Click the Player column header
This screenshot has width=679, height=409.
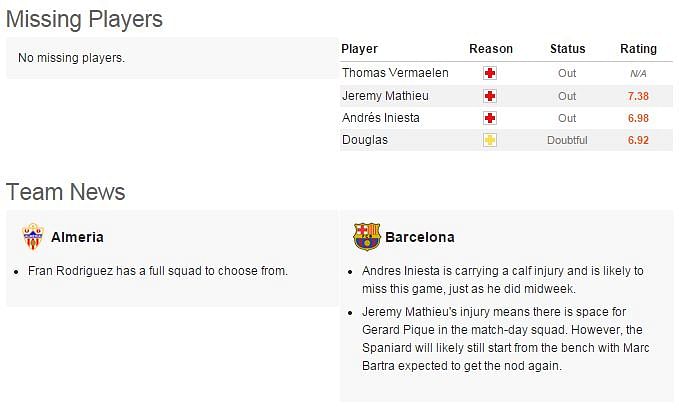click(x=359, y=49)
